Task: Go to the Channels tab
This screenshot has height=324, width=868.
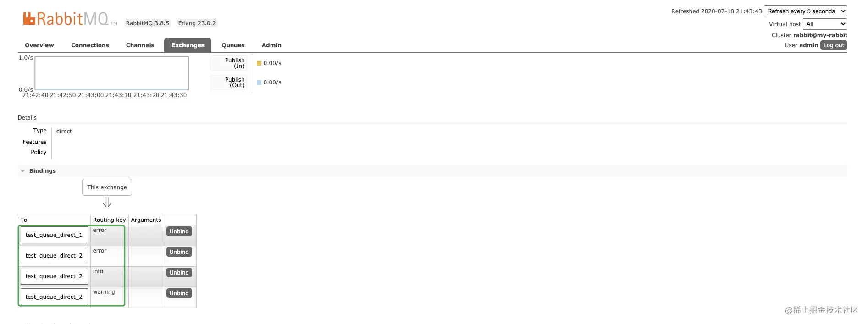Action: tap(140, 45)
